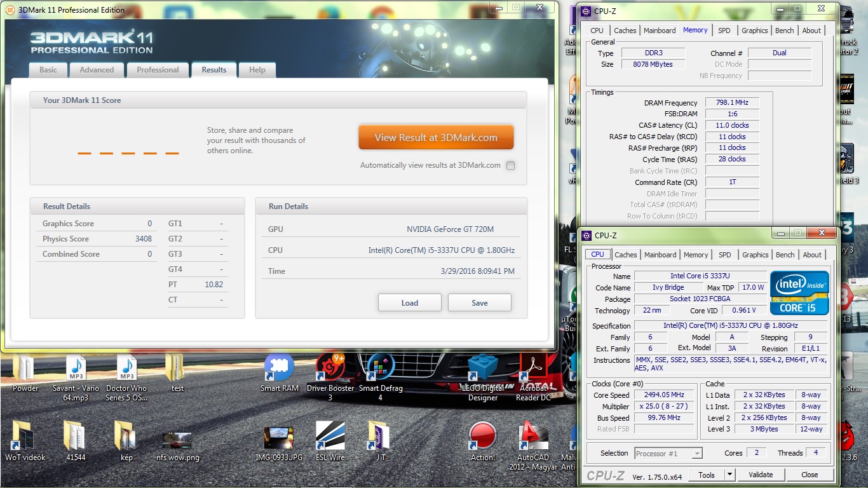Click the PT value 10.82
Screen dimensions: 868x488
214,285
